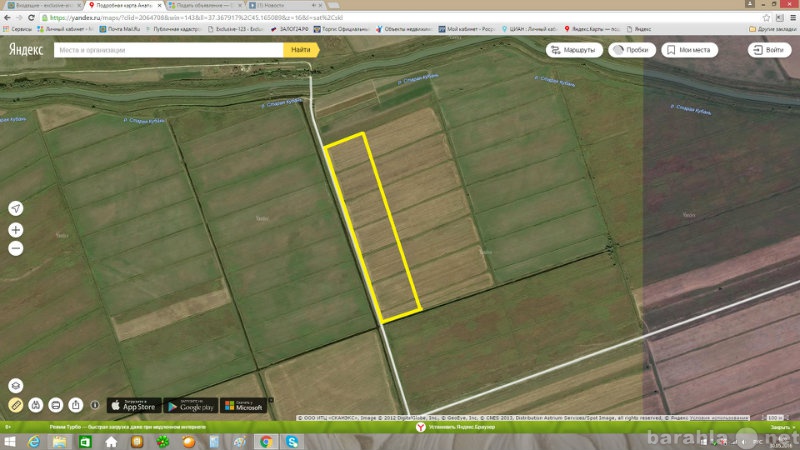Open the panorama binoculars tool
Image resolution: width=800 pixels, height=450 pixels.
[36, 405]
